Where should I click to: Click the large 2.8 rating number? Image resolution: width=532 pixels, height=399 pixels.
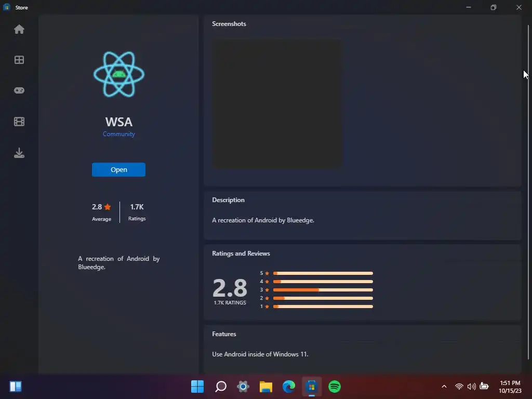(230, 288)
